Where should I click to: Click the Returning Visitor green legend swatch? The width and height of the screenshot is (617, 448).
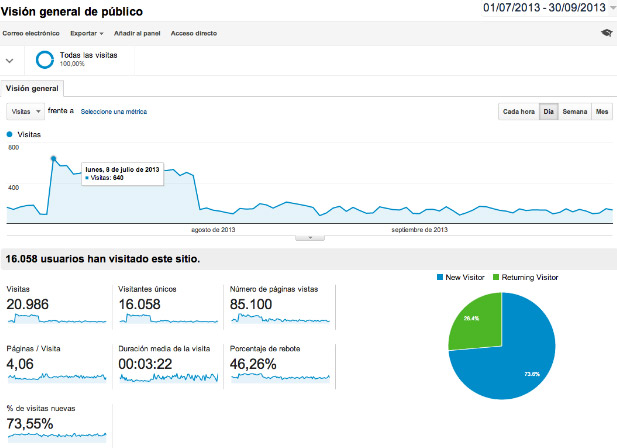point(496,277)
